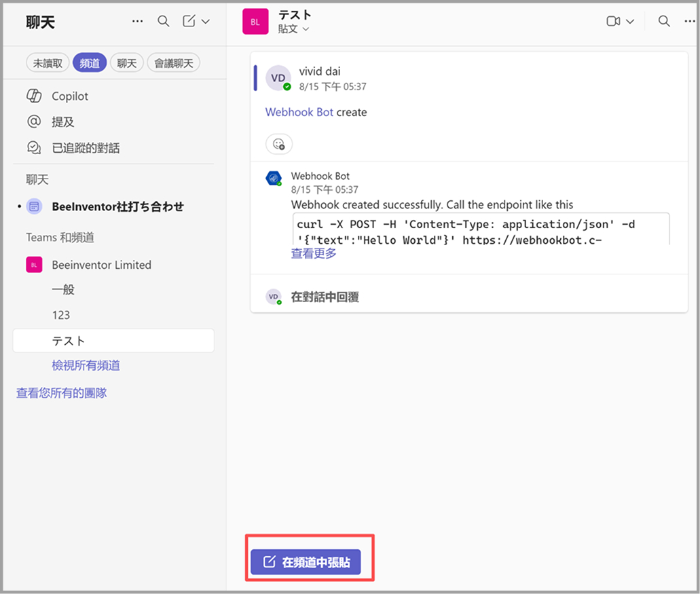Toggle the 會議聊天 filter chip
Image resolution: width=700 pixels, height=594 pixels.
tap(173, 63)
